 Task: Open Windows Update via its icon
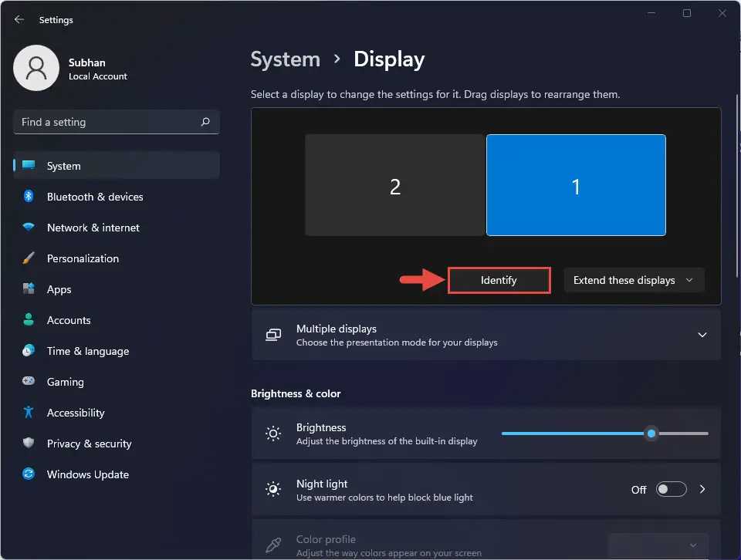(29, 474)
